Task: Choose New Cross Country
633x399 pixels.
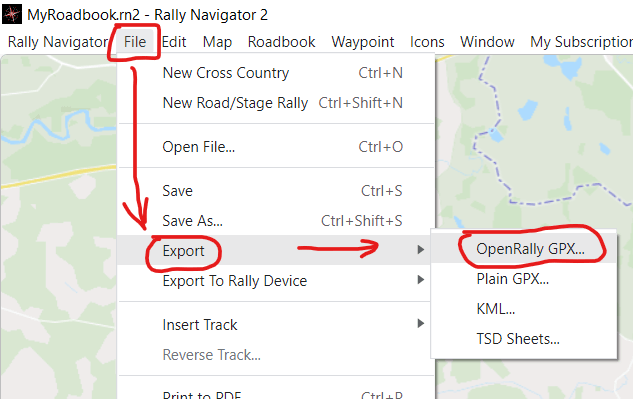Action: pyautogui.click(x=276, y=73)
